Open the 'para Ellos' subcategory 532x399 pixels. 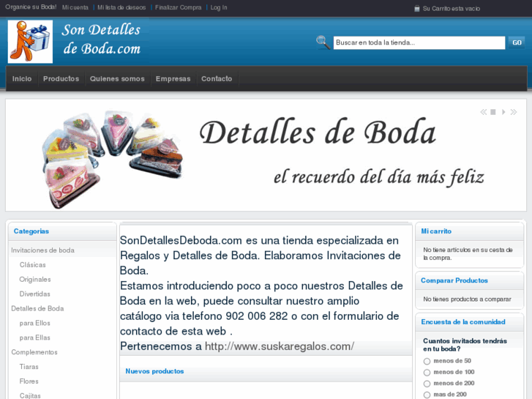(34, 324)
